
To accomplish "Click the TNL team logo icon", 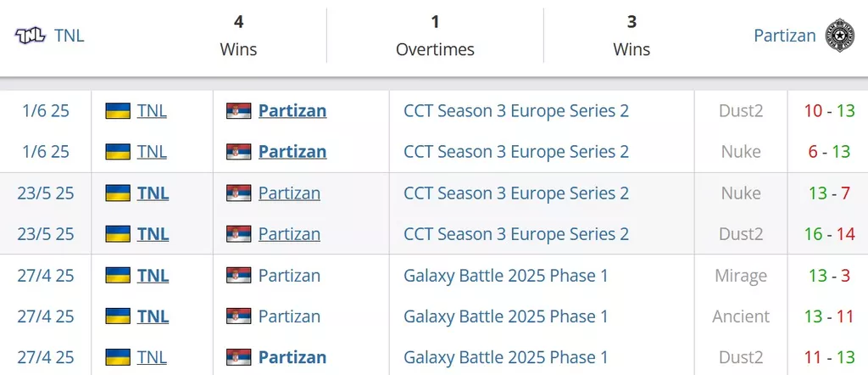I will pos(30,36).
